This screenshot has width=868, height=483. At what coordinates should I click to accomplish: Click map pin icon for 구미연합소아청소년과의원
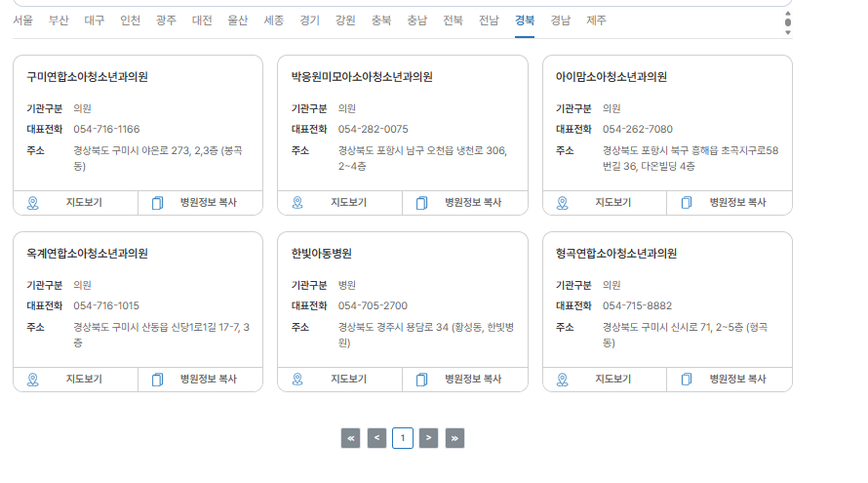(32, 203)
